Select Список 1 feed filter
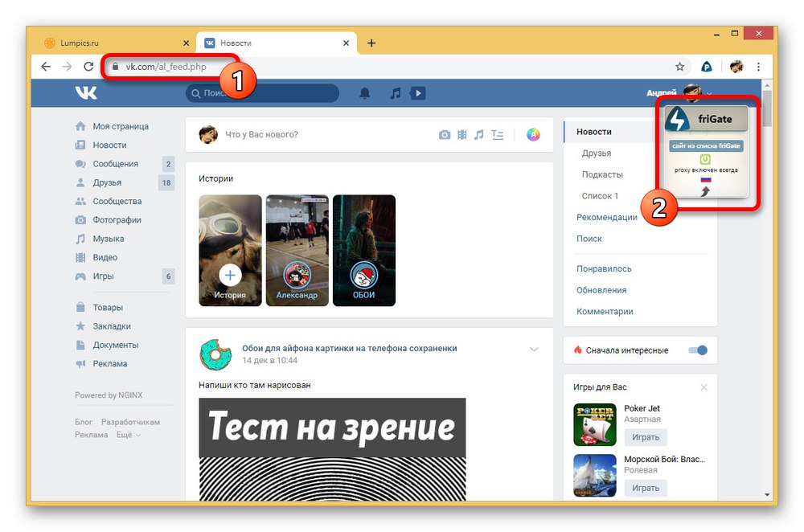The image size is (804, 532). (x=600, y=196)
